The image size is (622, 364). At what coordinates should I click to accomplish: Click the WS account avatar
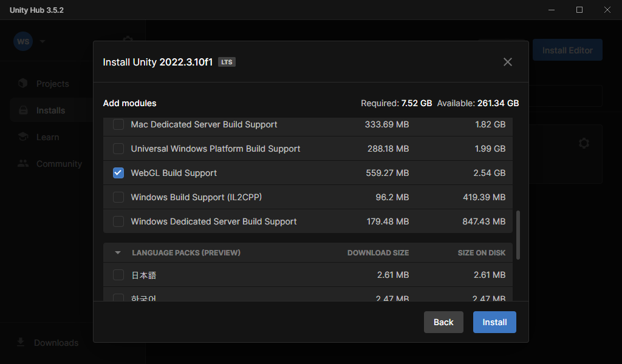[23, 41]
